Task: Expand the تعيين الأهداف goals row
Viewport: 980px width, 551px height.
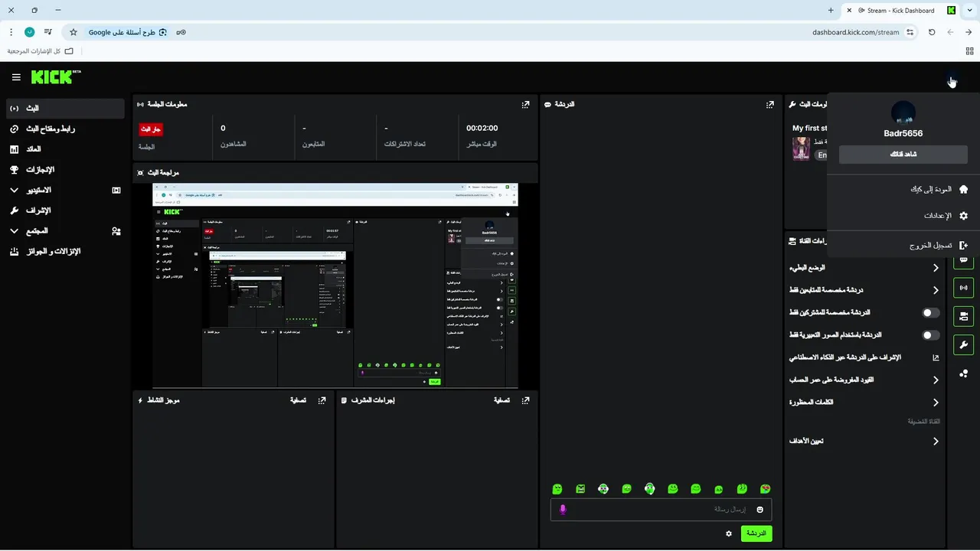Action: (x=864, y=441)
